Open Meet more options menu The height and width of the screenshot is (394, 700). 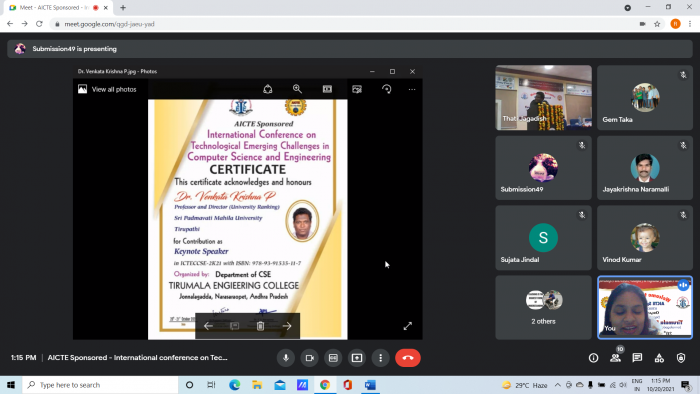(380, 358)
